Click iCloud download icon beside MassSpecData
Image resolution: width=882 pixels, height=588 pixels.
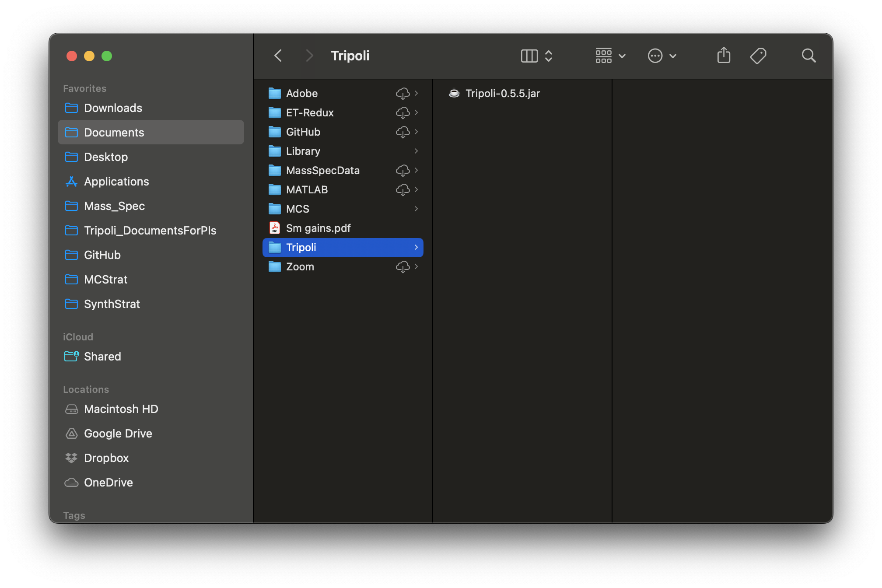tap(402, 170)
